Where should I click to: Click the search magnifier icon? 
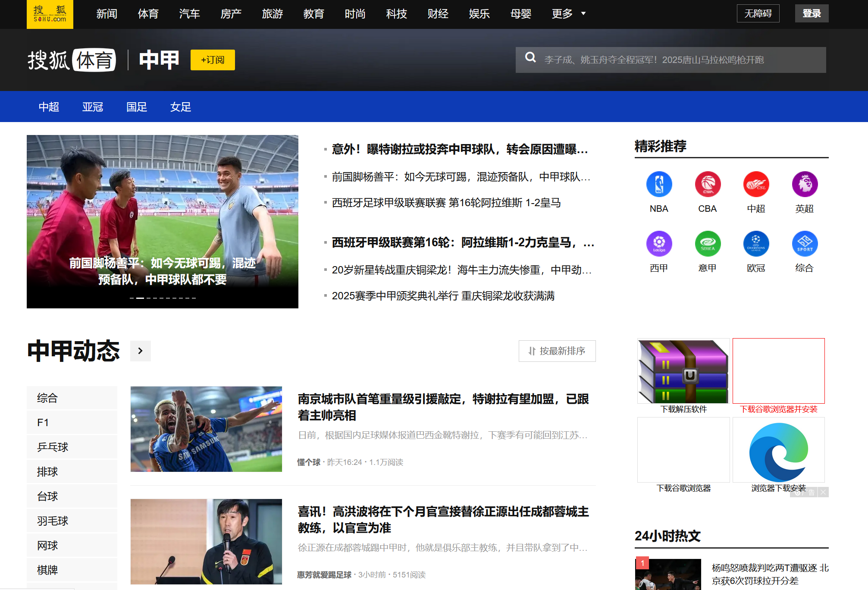pos(530,58)
